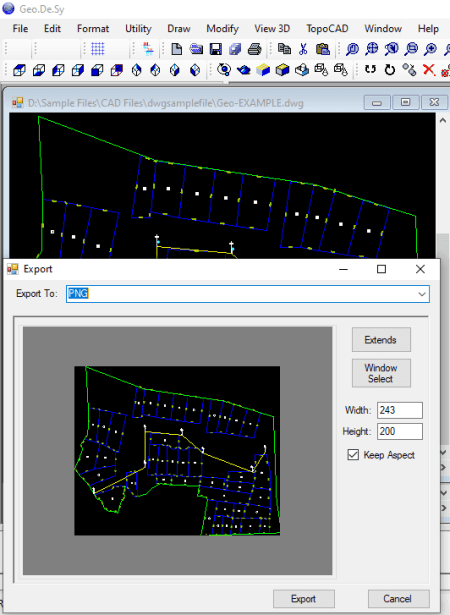Viewport: 450px width, 615px height.
Task: Click the red-blue overlapping squares icon
Action: point(117,70)
